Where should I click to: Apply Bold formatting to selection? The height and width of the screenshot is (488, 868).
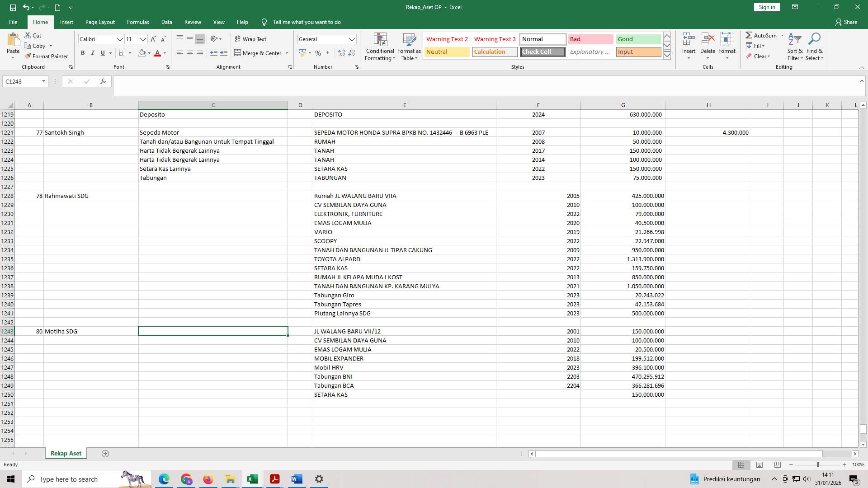click(83, 53)
